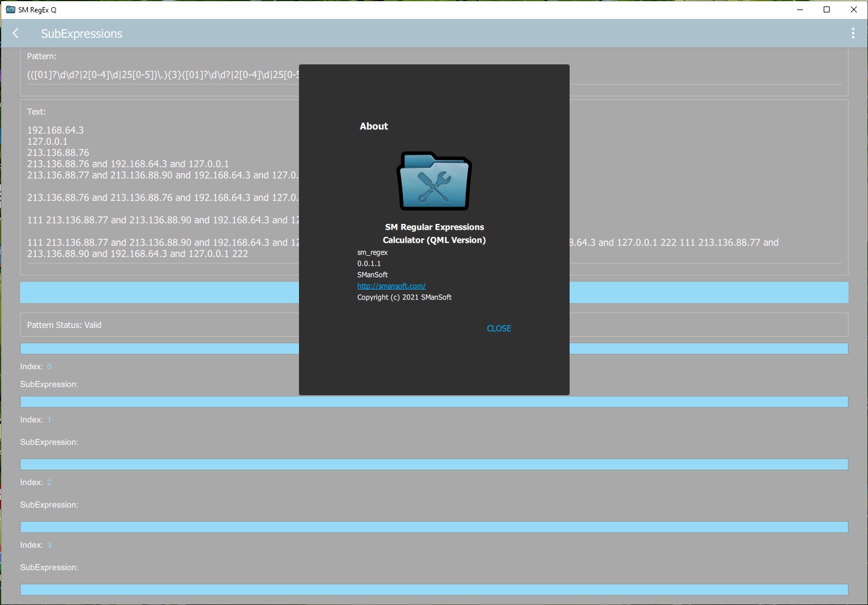
Task: Click the Pattern Status: Valid field
Action: (x=434, y=325)
